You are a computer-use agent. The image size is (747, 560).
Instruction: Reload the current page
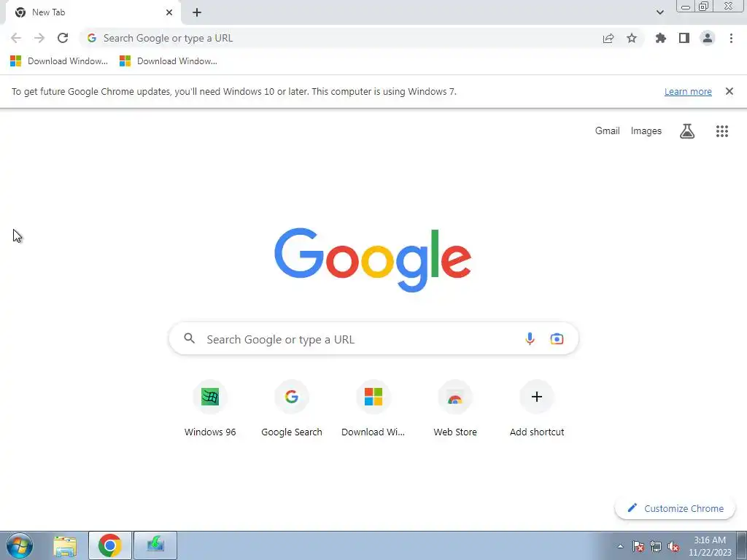pos(63,38)
